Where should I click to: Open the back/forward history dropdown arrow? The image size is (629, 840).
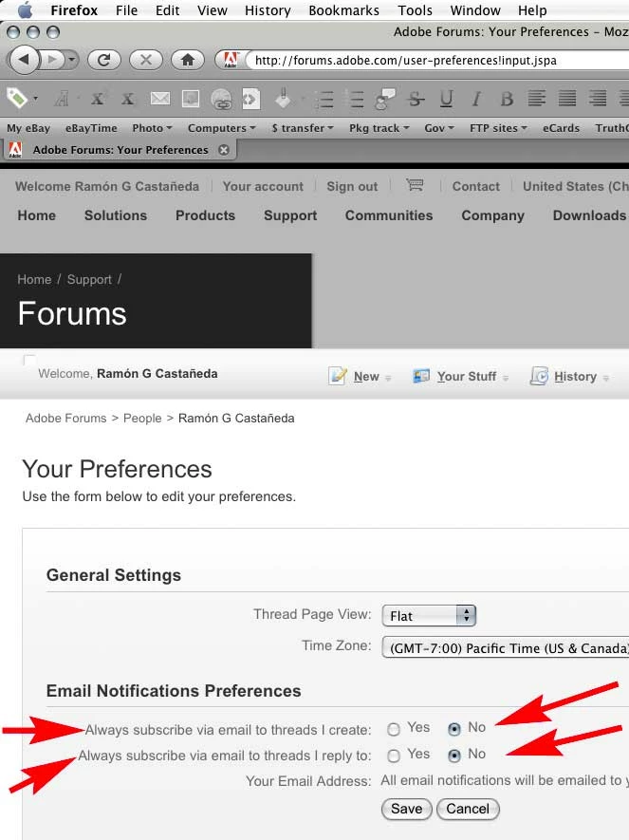[71, 60]
